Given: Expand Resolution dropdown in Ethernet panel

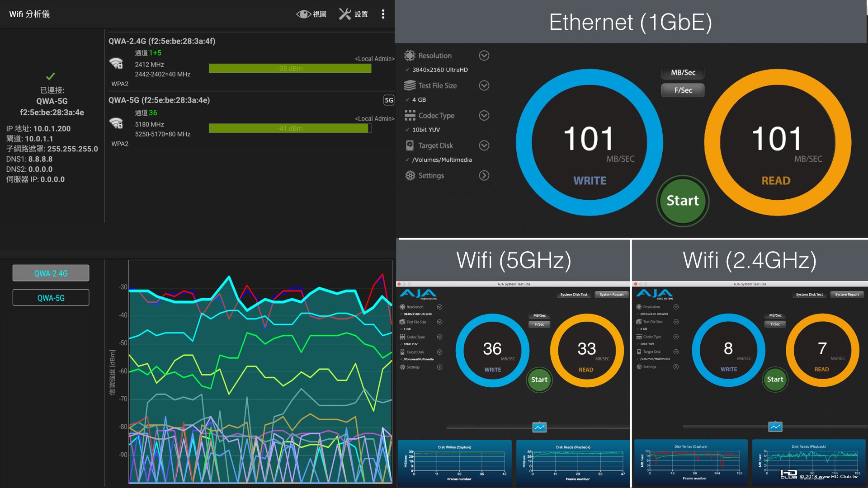Looking at the screenshot, I should pyautogui.click(x=484, y=56).
